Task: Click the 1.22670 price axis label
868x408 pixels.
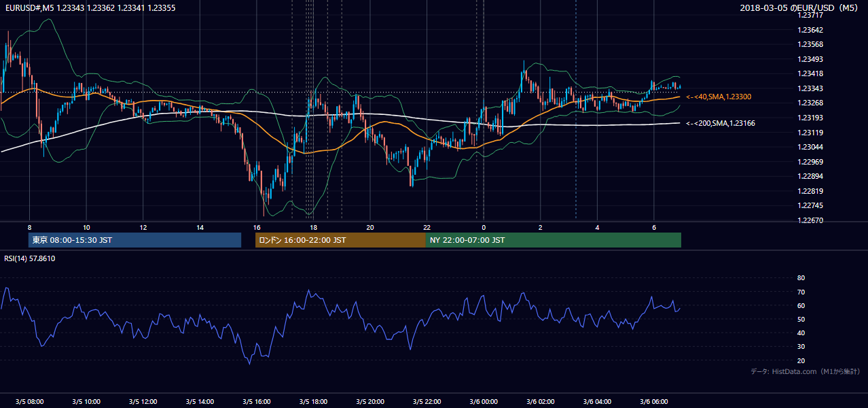Action: point(810,220)
